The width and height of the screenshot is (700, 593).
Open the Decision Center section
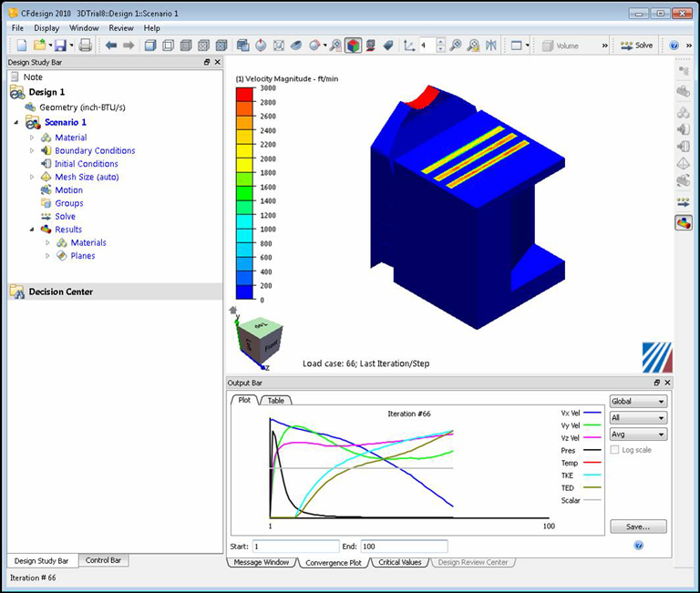115,291
